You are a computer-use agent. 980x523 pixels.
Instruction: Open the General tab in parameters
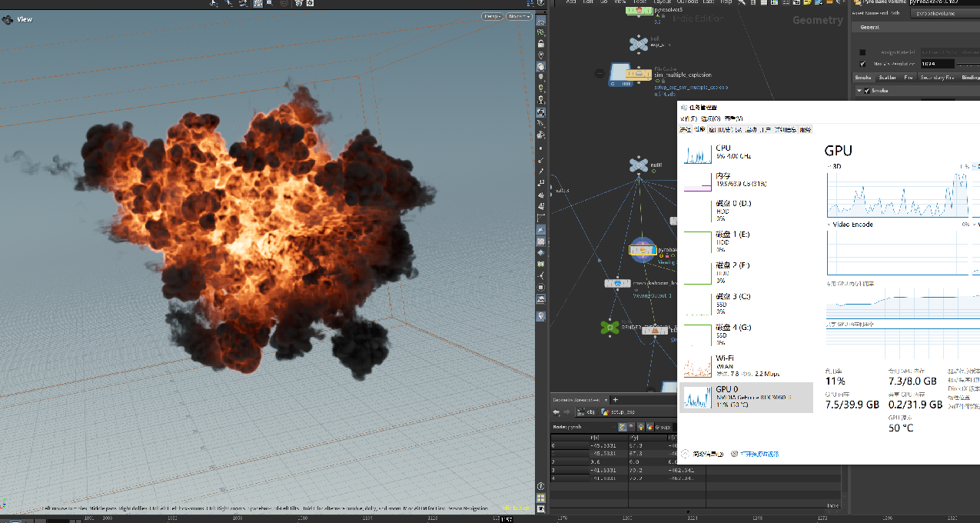pos(869,27)
